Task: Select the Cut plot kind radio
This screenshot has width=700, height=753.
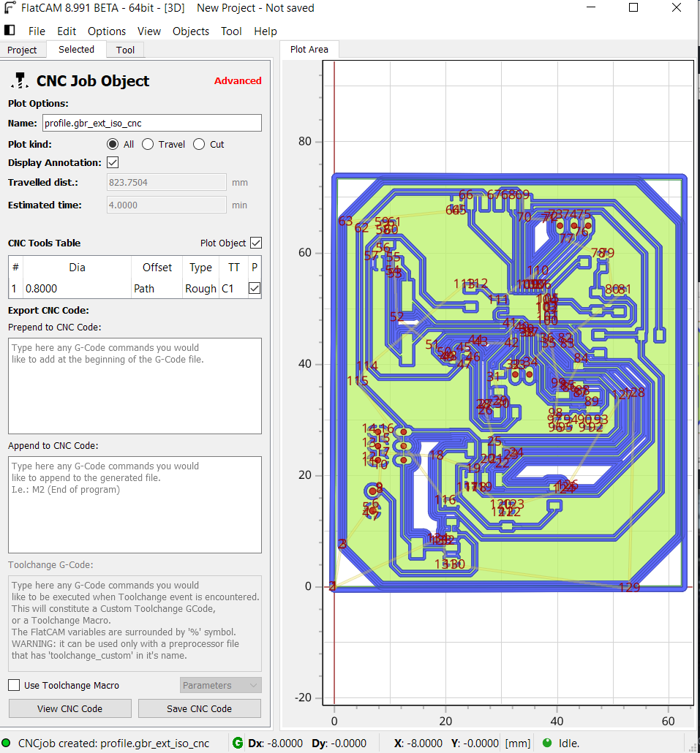Action: [199, 144]
